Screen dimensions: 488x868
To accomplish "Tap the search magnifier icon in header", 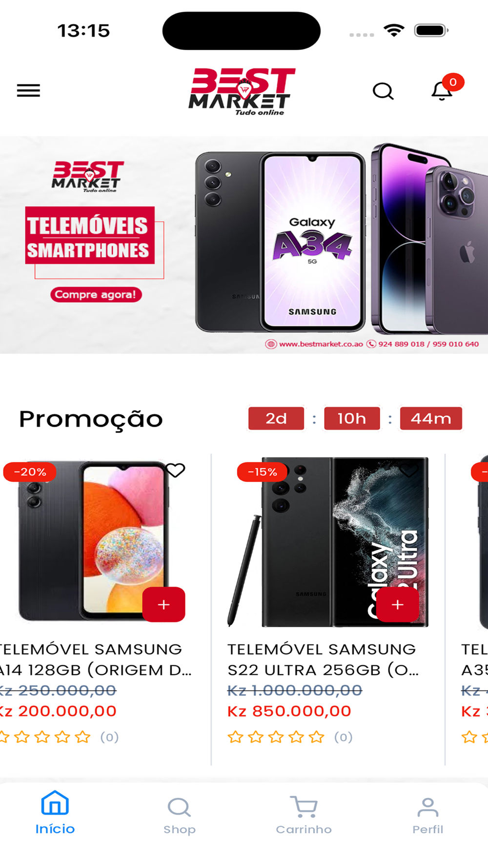I will click(383, 91).
